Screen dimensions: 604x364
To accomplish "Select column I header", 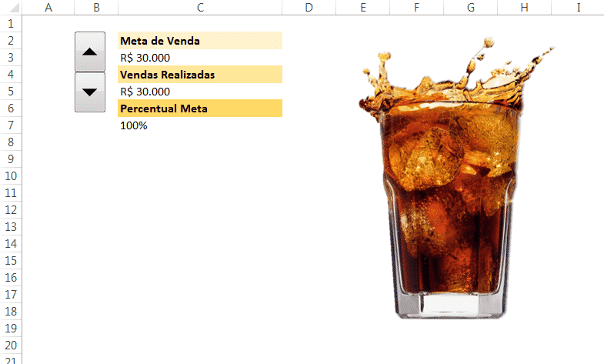I will pyautogui.click(x=578, y=8).
